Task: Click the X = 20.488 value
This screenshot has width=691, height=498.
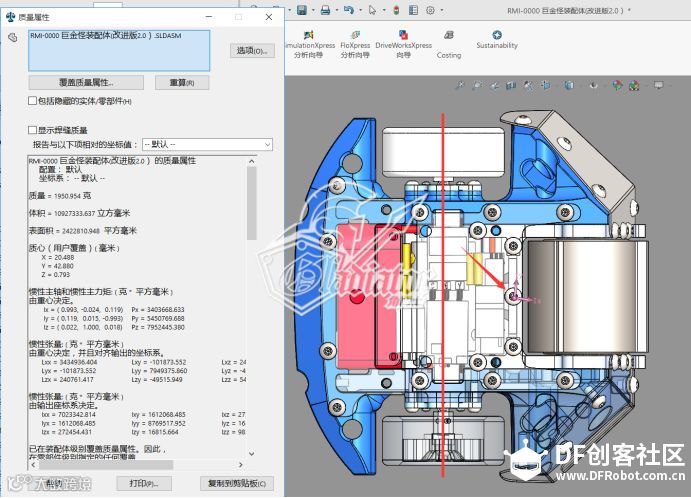Action: [58, 257]
